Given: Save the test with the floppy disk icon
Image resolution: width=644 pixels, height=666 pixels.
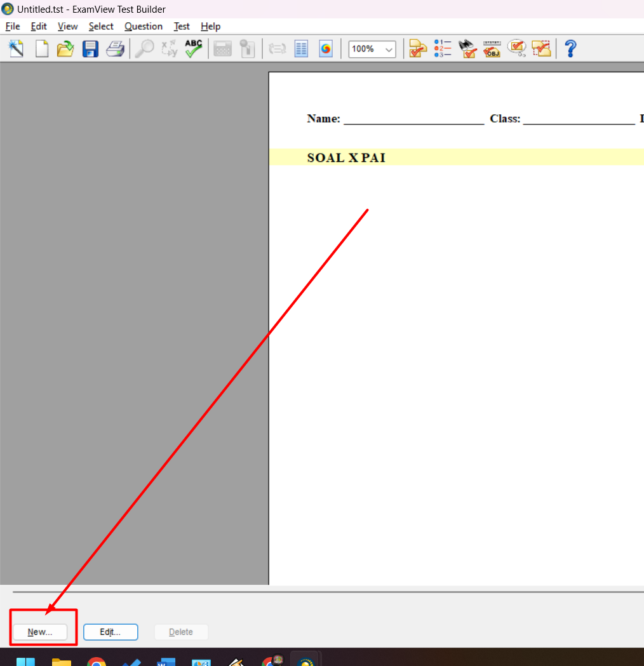Looking at the screenshot, I should pyautogui.click(x=90, y=49).
